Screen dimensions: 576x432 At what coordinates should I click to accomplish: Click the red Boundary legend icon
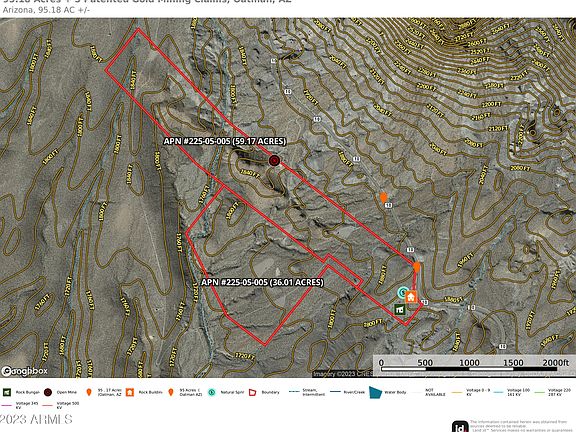coord(252,392)
